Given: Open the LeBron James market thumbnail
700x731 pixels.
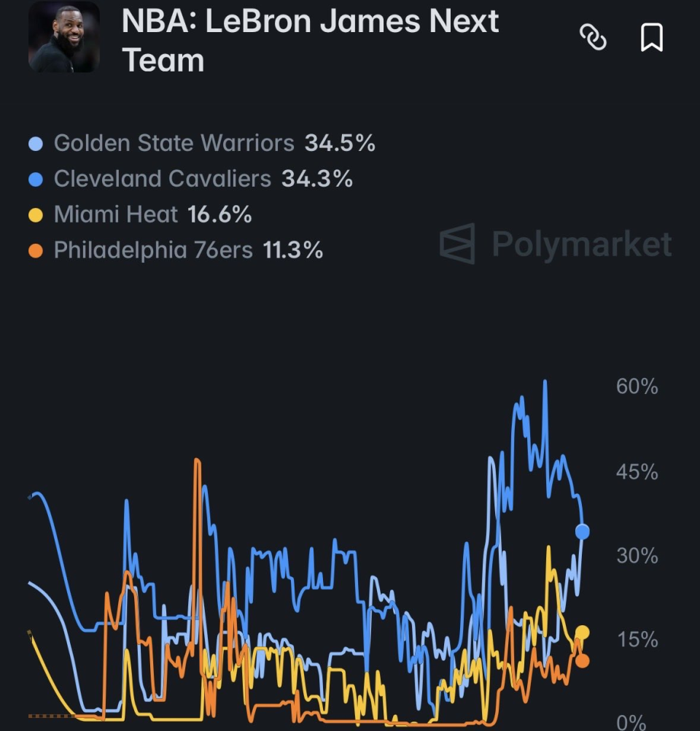Looking at the screenshot, I should tap(64, 36).
